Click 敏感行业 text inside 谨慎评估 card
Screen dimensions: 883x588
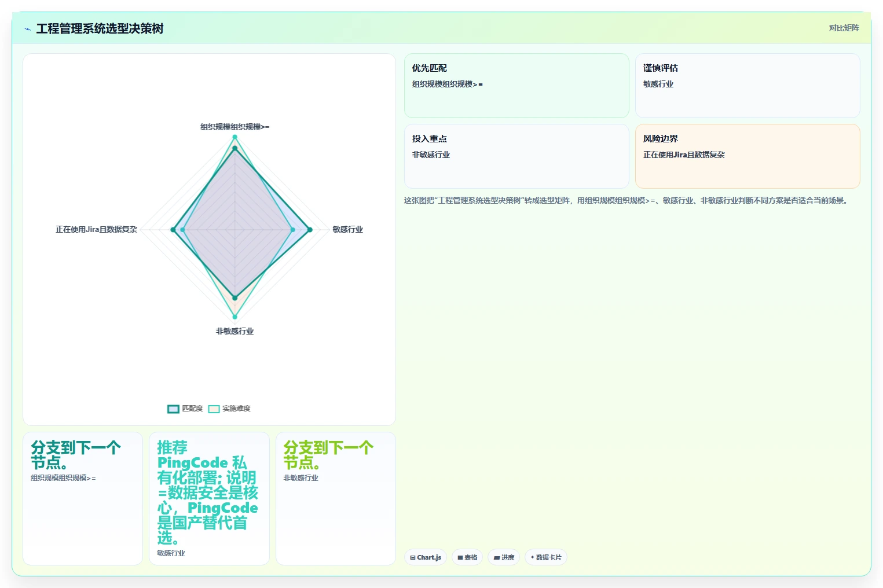click(x=658, y=84)
